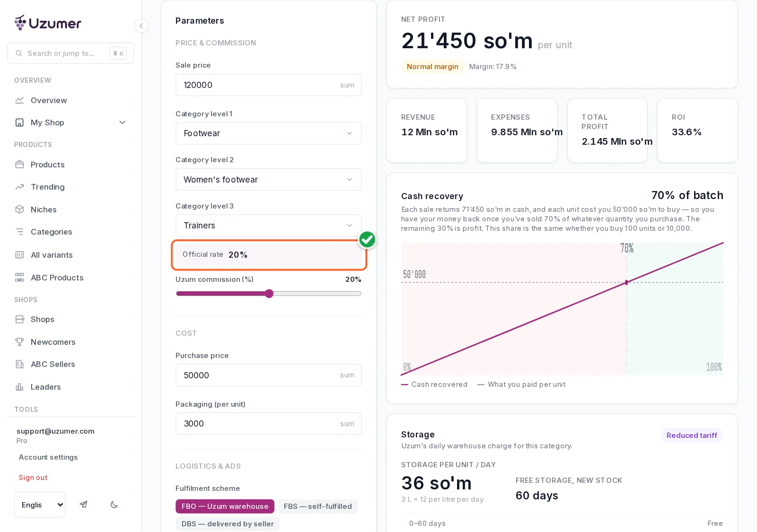Open Niches via its cube icon
Image resolution: width=757 pixels, height=532 pixels.
[19, 209]
